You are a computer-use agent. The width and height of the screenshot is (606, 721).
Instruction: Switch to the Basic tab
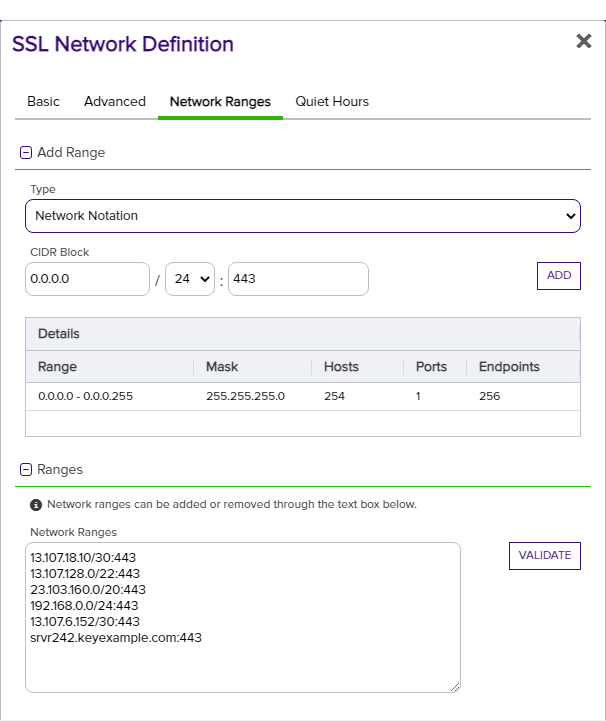pos(43,102)
